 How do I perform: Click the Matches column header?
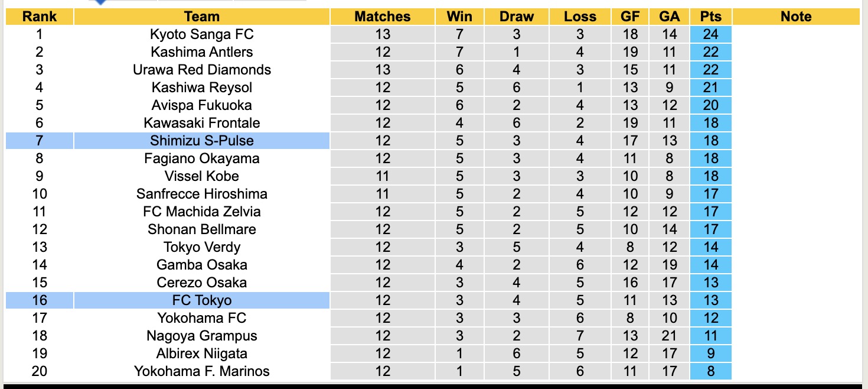click(382, 17)
